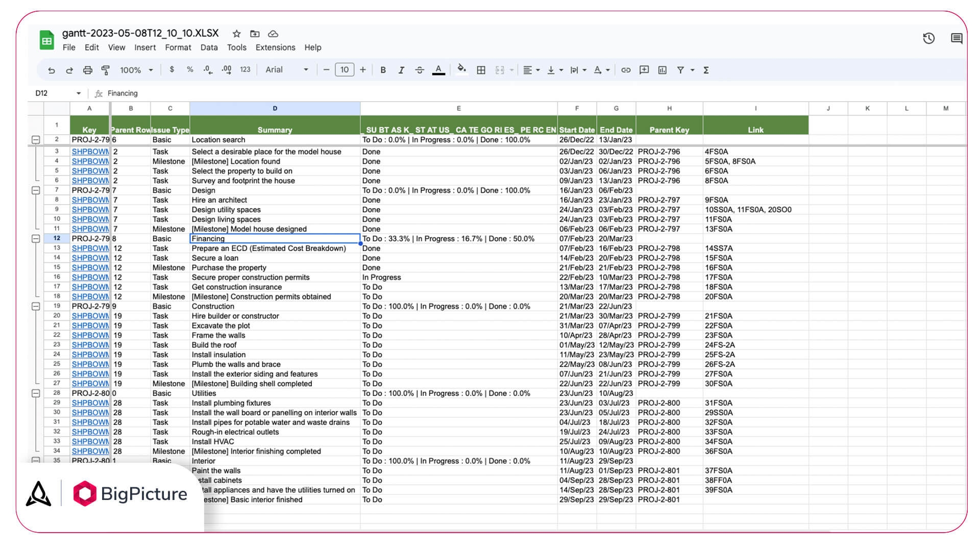Undo the last action
Image resolution: width=980 pixels, height=551 pixels.
[x=51, y=70]
